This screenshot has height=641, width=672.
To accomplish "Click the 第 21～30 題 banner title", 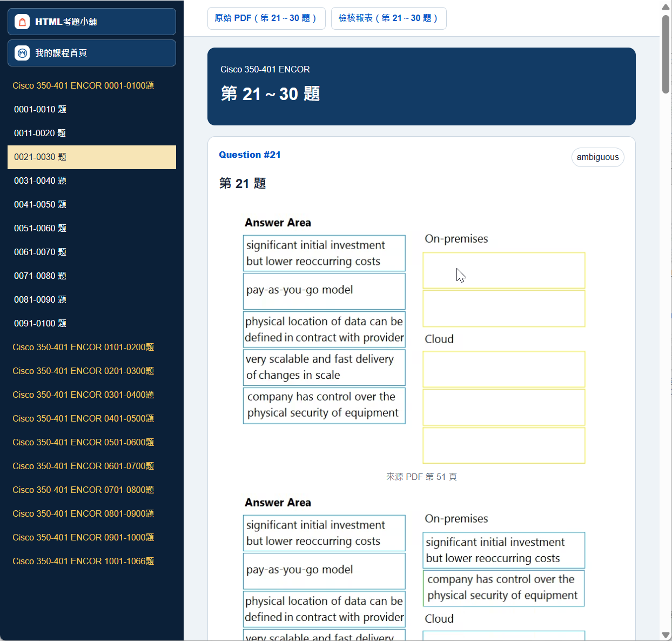I will 270,94.
